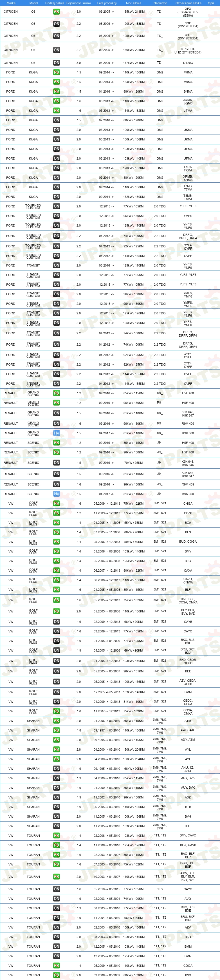Click engine code CAXA
220x980 pixels.
[x=188, y=571]
